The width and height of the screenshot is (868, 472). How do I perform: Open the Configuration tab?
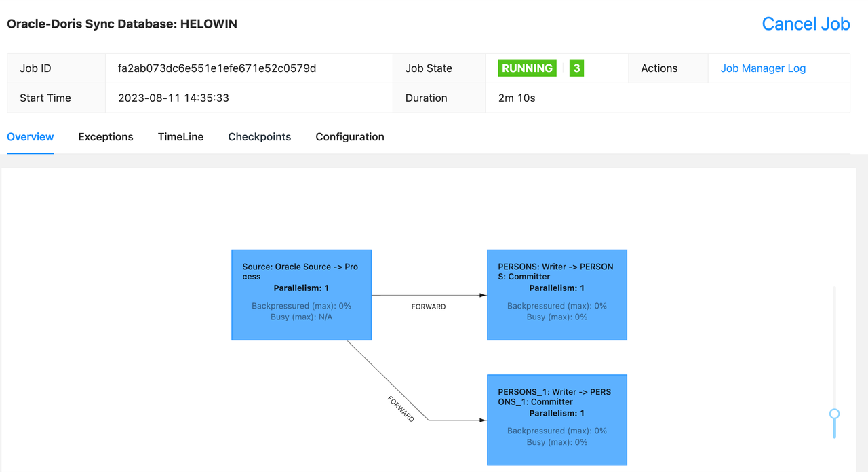(x=350, y=137)
